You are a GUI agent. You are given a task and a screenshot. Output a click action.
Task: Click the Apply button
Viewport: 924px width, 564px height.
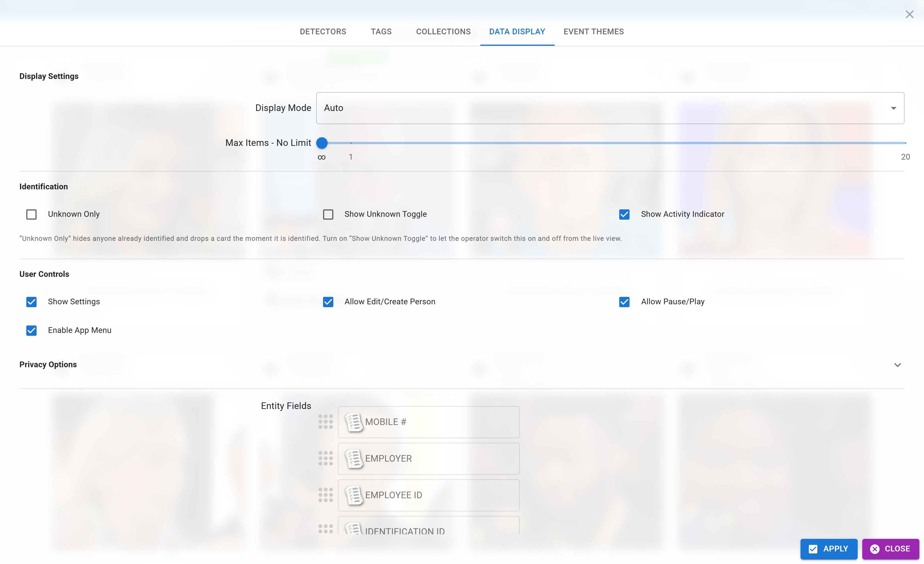click(829, 549)
